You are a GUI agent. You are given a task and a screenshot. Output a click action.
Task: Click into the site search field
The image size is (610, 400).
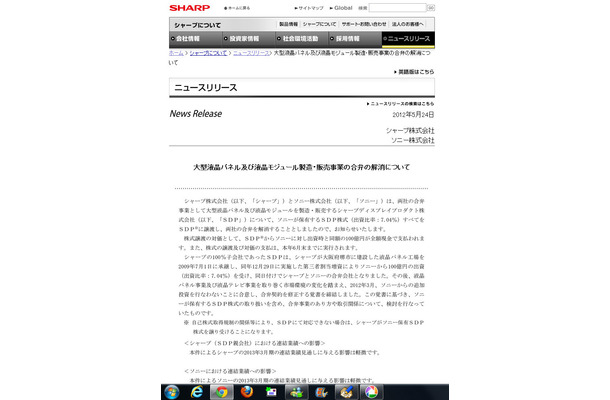(397, 8)
